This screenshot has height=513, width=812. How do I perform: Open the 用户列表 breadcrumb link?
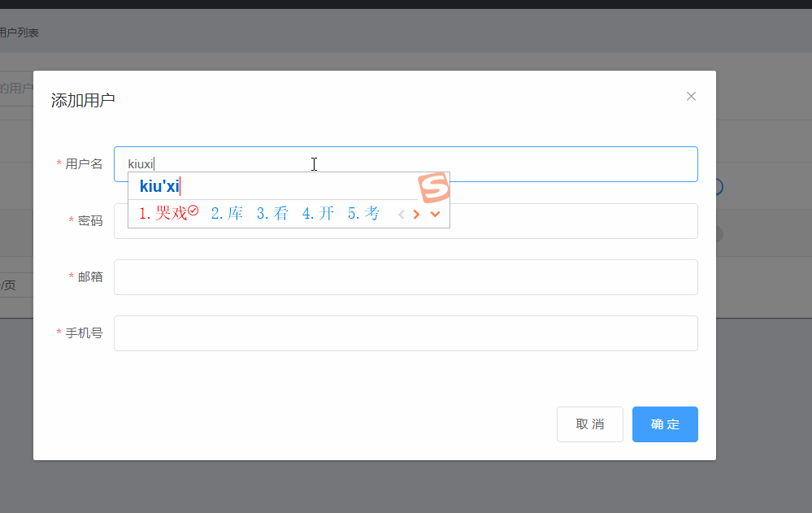tap(20, 33)
